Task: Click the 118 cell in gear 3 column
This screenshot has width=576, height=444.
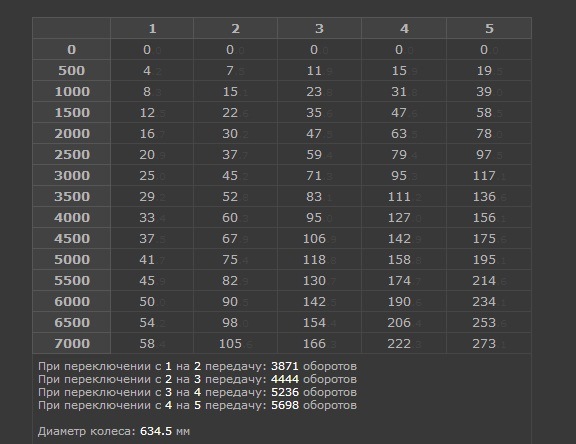Action: [x=319, y=260]
